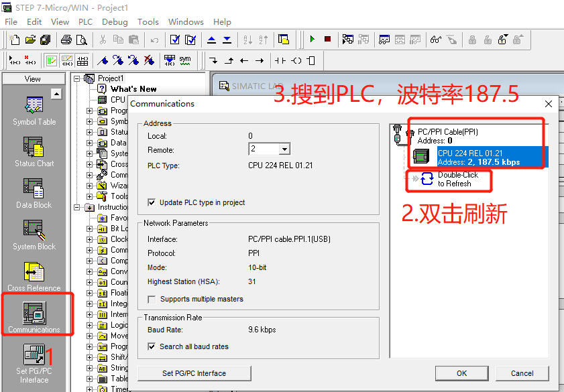Screen dimensions: 564x392
Task: Click the View header button above the navigation bar
Action: pos(34,79)
